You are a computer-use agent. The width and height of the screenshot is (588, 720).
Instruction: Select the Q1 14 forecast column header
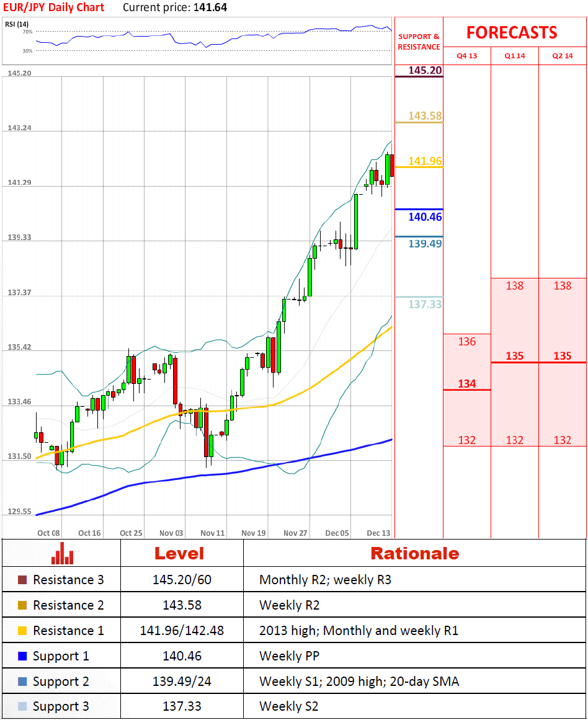(x=515, y=56)
